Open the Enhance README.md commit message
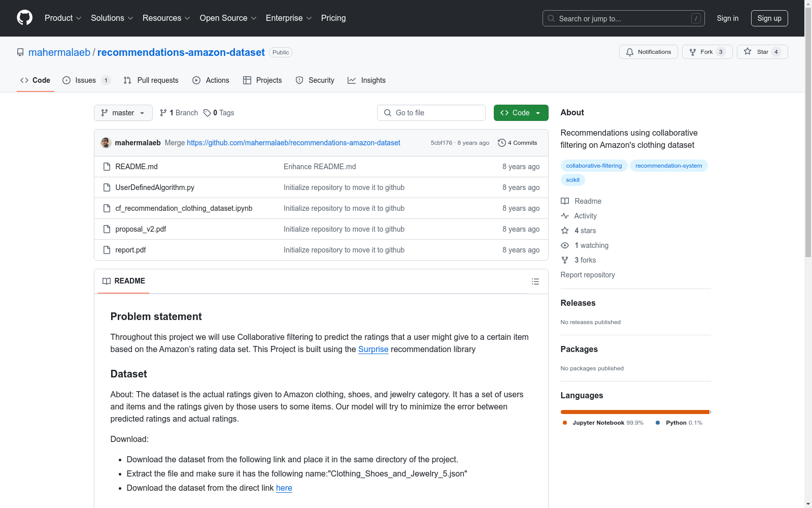The width and height of the screenshot is (812, 508). [x=320, y=167]
